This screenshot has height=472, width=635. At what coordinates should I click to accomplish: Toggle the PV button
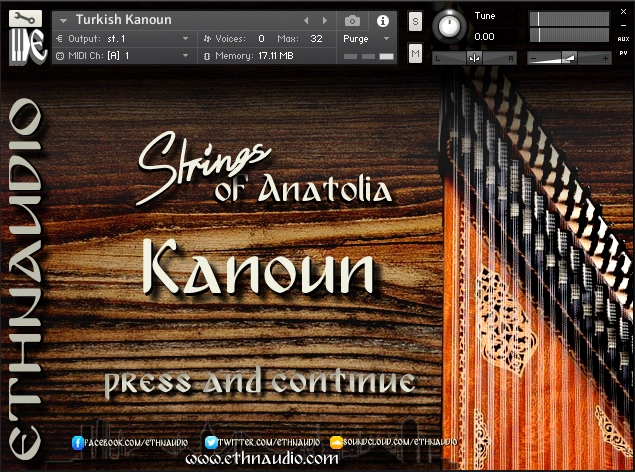click(x=623, y=53)
